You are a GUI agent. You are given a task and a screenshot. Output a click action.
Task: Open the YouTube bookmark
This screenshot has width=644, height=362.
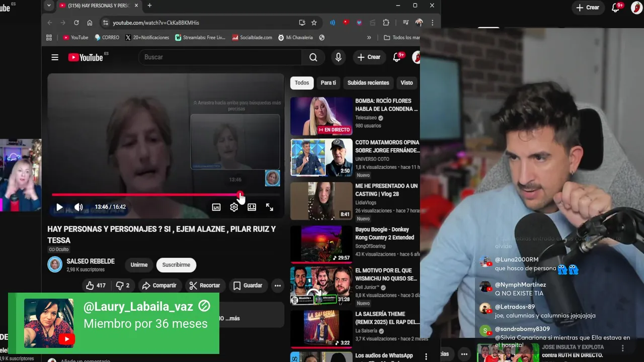click(75, 38)
